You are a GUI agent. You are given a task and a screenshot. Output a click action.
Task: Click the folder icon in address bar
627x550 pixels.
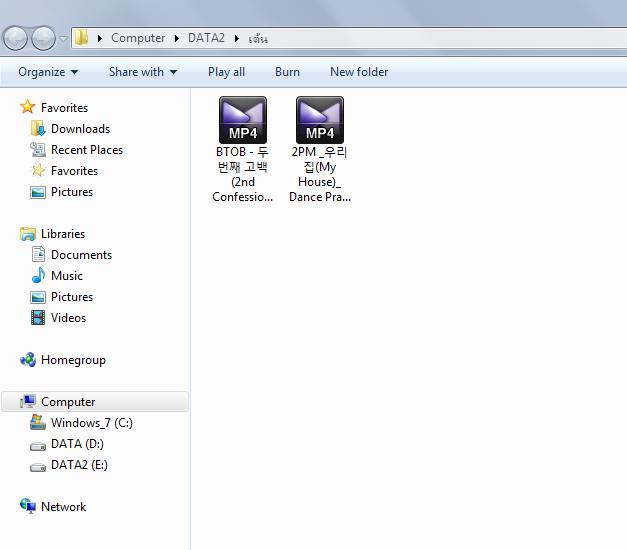point(82,38)
